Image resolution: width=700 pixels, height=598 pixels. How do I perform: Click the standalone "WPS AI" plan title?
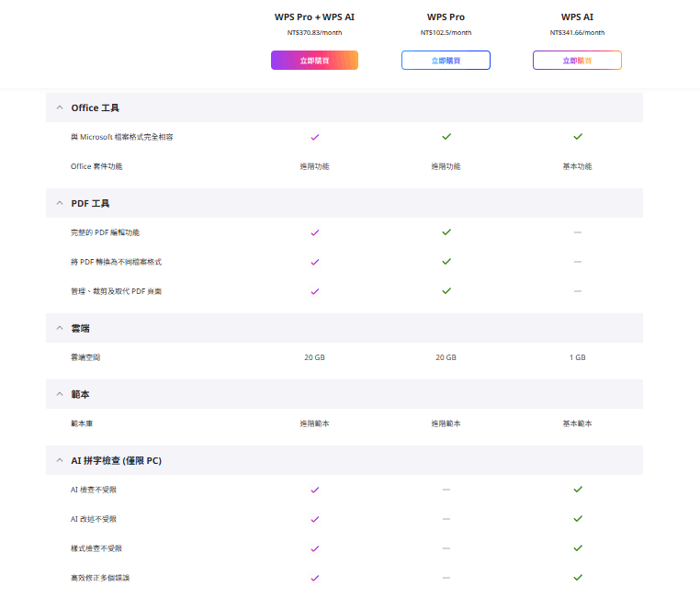coord(577,17)
